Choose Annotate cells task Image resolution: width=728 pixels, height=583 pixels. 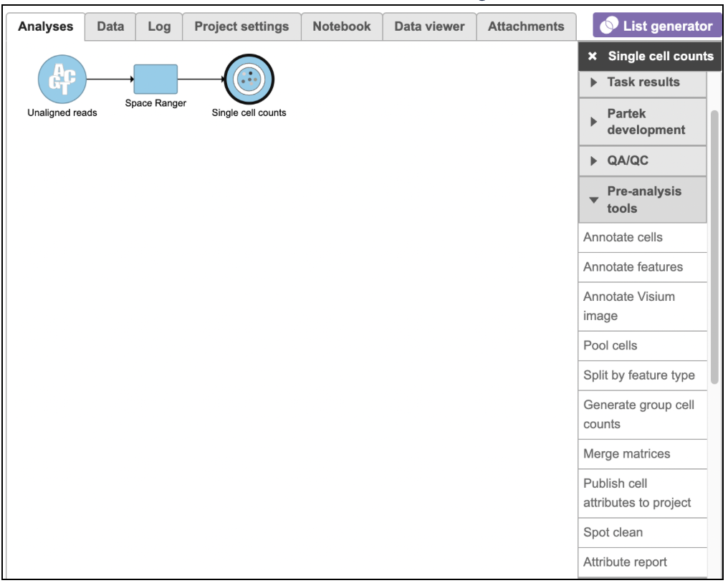click(x=623, y=238)
